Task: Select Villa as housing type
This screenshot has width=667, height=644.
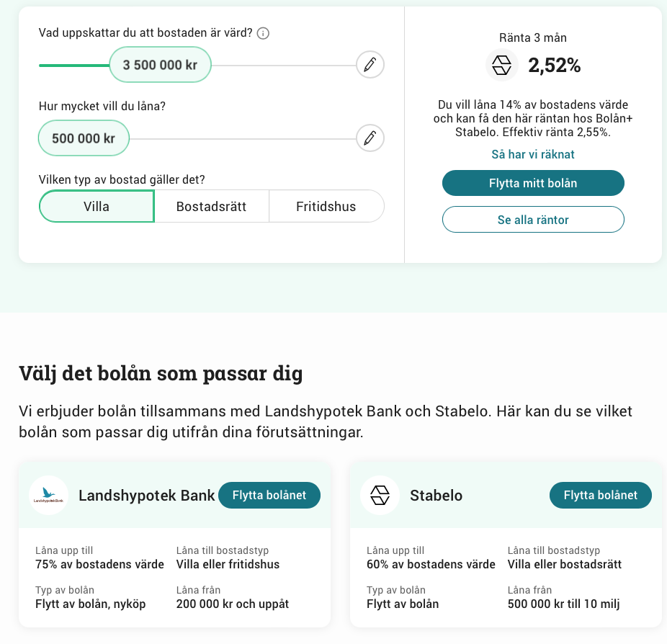Action: pos(97,207)
